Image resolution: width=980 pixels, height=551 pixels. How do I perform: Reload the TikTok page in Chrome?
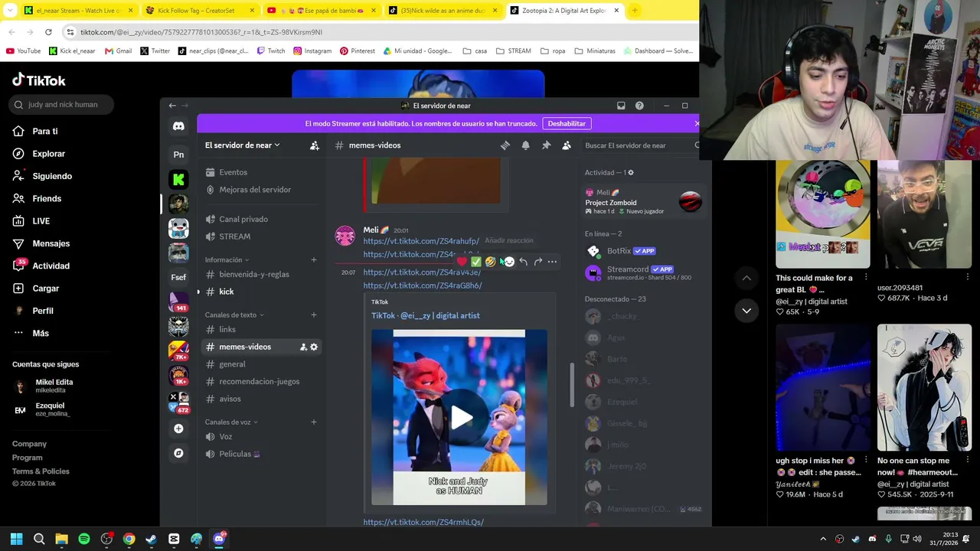(48, 32)
